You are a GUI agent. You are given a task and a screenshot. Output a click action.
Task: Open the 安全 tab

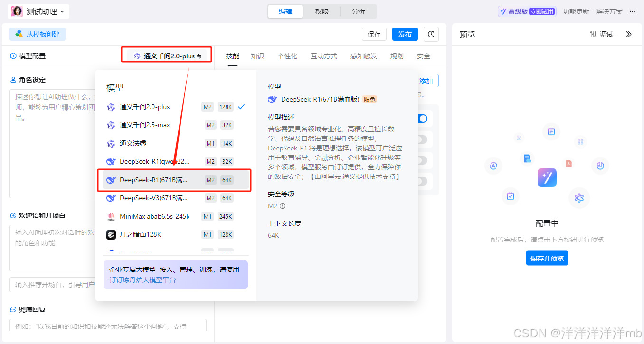424,56
